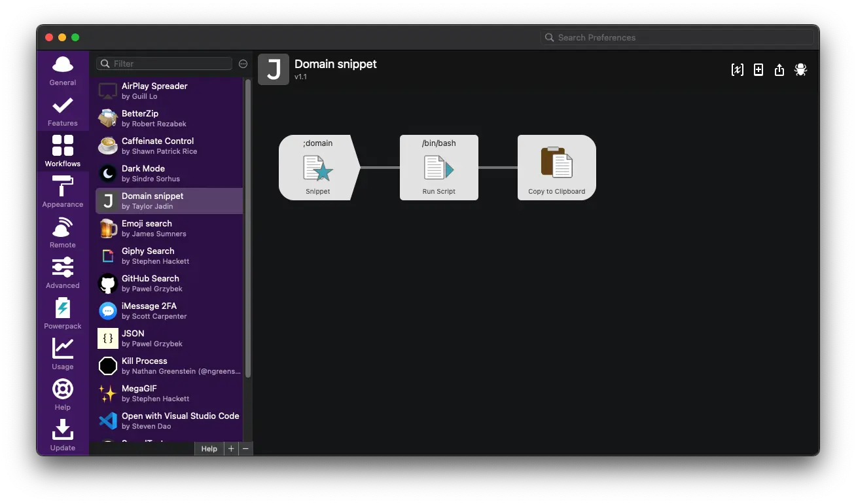Click the v1.1 version label
Screen dimensions: 856x504
click(x=300, y=77)
